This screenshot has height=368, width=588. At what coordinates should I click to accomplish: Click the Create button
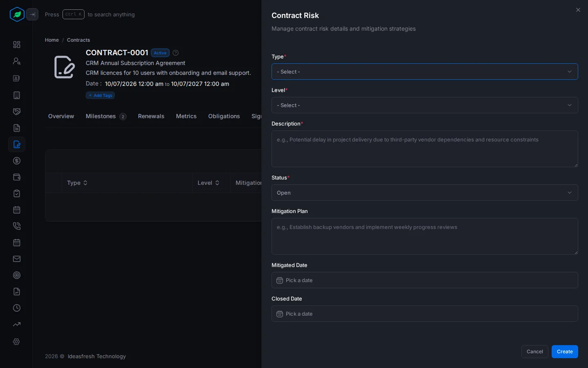[565, 352]
